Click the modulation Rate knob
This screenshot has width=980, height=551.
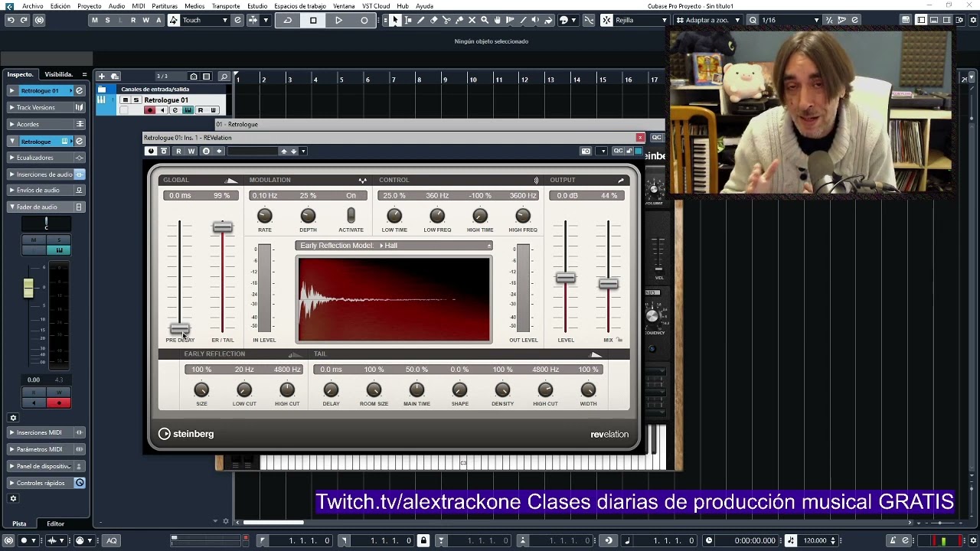tap(264, 216)
